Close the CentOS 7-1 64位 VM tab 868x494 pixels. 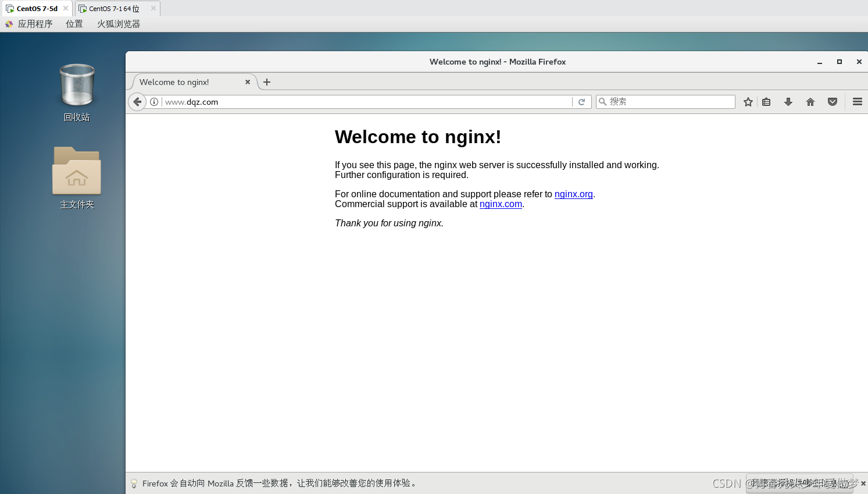[153, 8]
